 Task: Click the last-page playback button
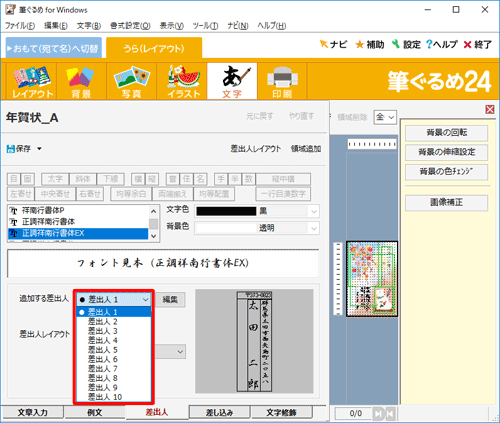tap(378, 414)
